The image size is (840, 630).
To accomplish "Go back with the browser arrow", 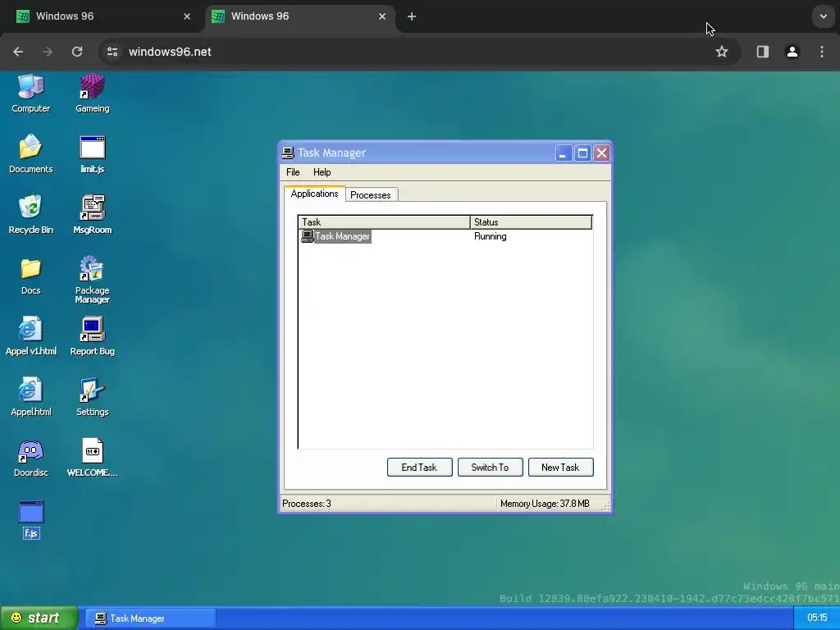I will point(18,52).
